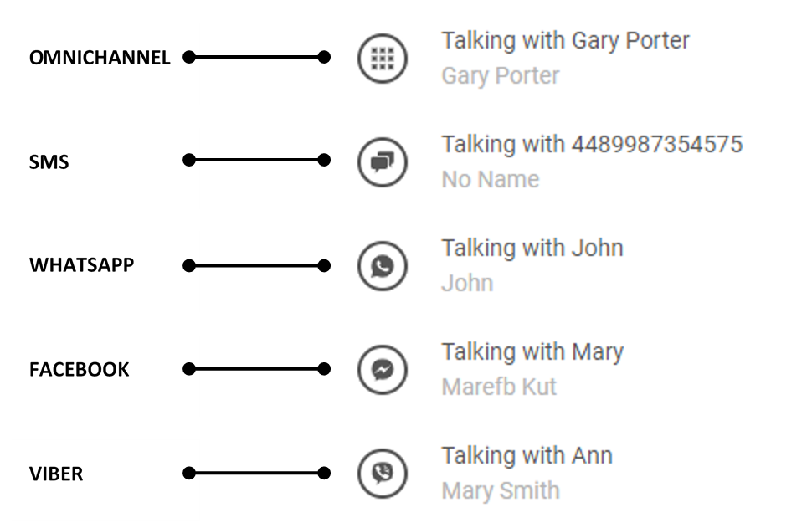Click the gray John contact subtitle
This screenshot has width=812, height=528.
coord(466,283)
